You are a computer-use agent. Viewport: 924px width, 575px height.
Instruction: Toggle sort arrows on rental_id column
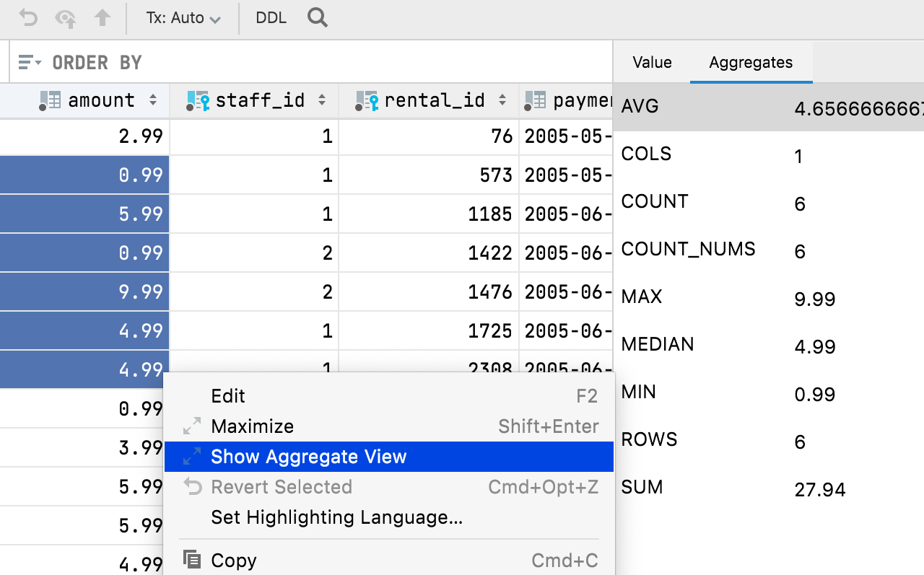point(502,100)
